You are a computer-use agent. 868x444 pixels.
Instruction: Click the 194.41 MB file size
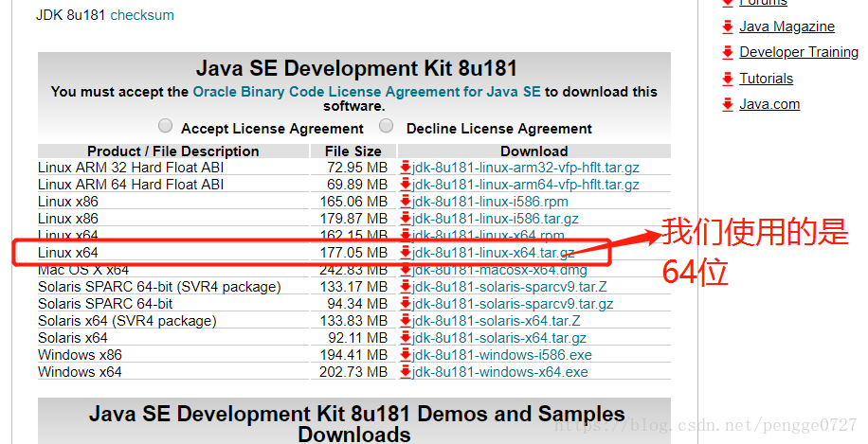click(x=353, y=355)
